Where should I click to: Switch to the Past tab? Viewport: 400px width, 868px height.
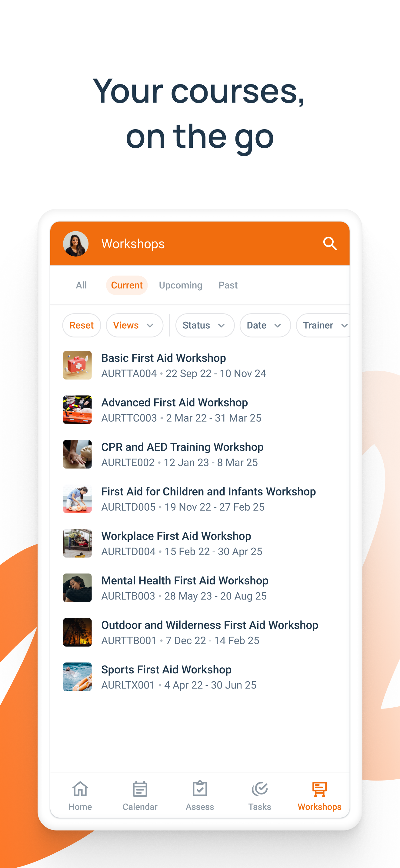228,285
